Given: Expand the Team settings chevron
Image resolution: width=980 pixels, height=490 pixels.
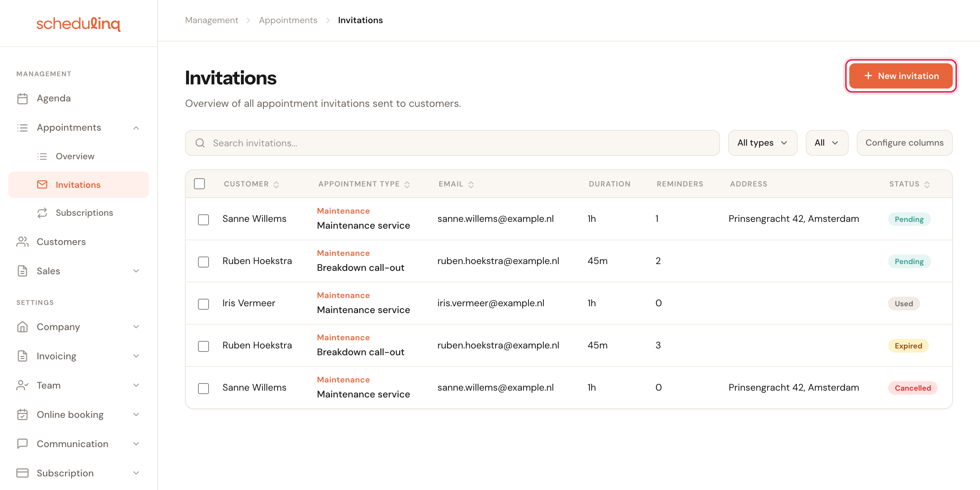Looking at the screenshot, I should point(136,386).
